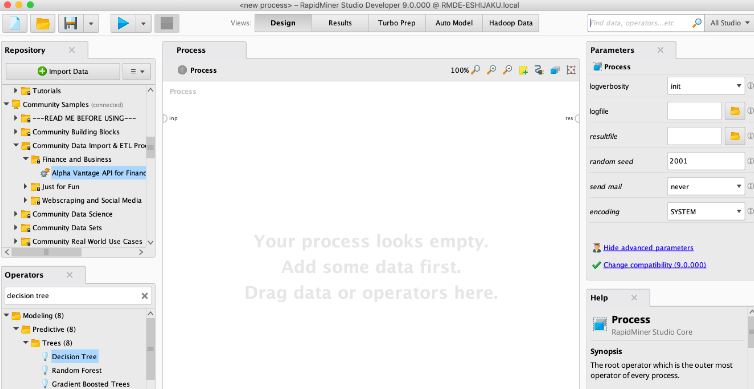Viewport: 754px width, 389px height.
Task: Click Import Data button
Action: pos(63,71)
